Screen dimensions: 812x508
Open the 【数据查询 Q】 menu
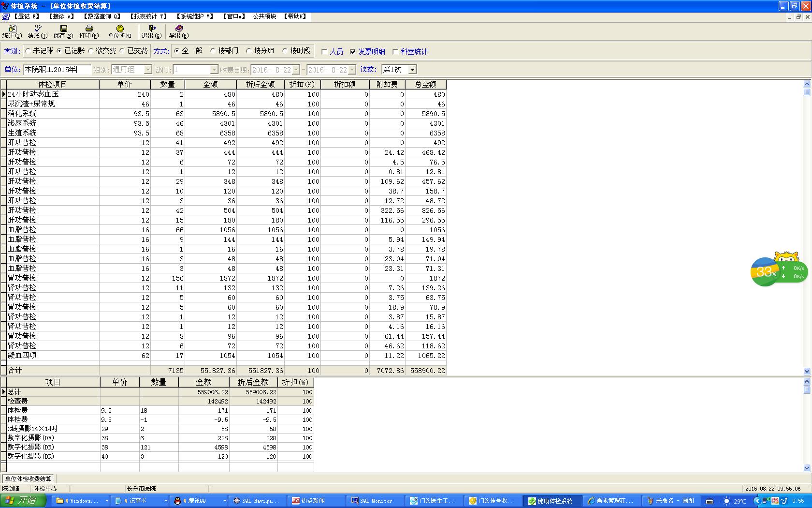click(x=101, y=16)
